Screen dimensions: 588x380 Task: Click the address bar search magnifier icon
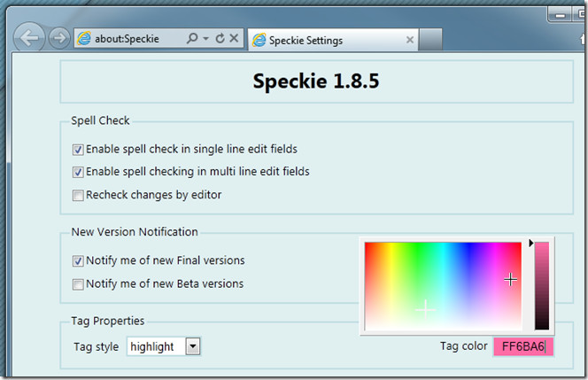coord(192,38)
